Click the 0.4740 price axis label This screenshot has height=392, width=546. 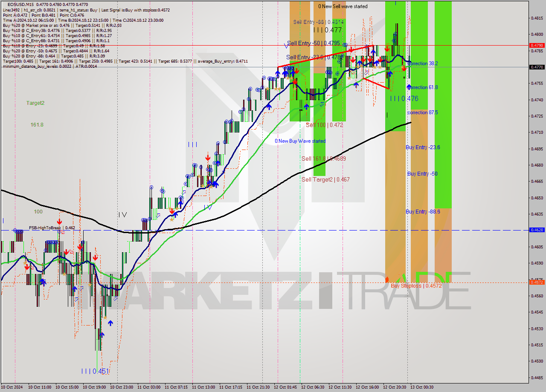[x=537, y=100]
